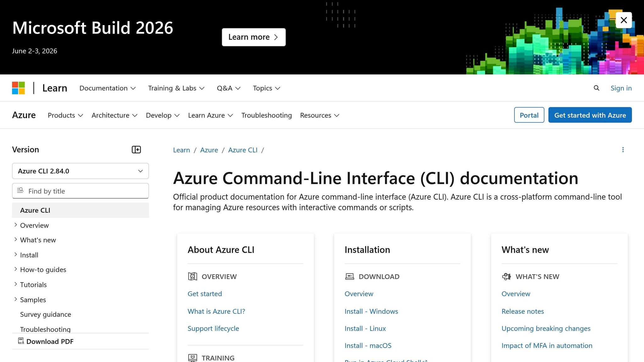The width and height of the screenshot is (644, 362).
Task: Open the more actions three-dot menu
Action: click(623, 150)
